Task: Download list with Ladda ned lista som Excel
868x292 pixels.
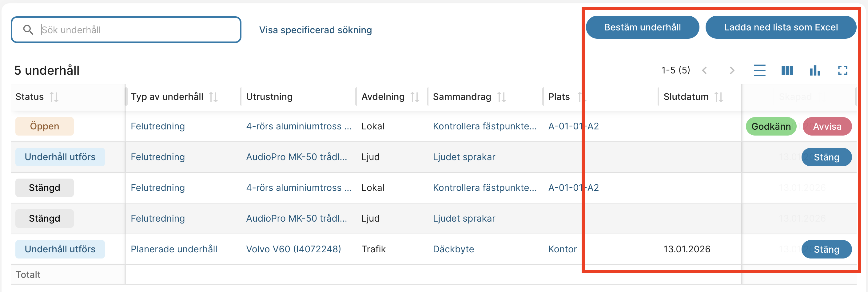Action: [x=781, y=27]
